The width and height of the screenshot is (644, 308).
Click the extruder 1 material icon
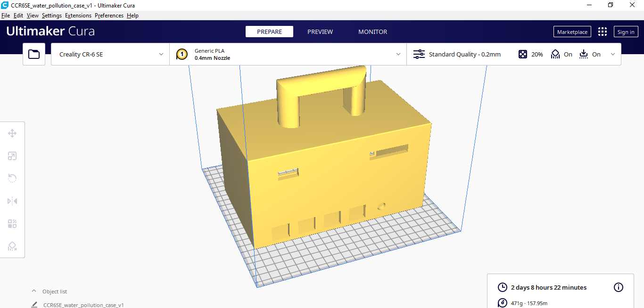[x=182, y=54]
